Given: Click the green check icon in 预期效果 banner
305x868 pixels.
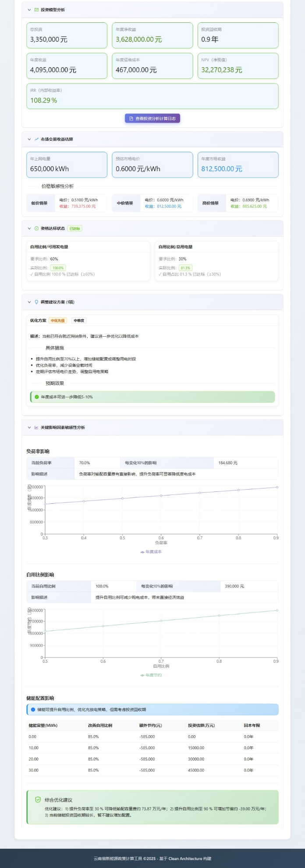Looking at the screenshot, I should 37,397.
